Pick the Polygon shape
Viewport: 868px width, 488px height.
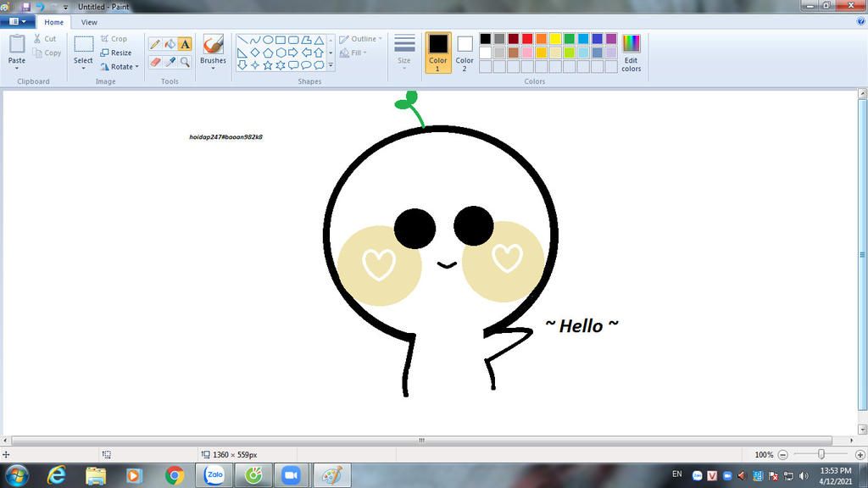pos(306,40)
